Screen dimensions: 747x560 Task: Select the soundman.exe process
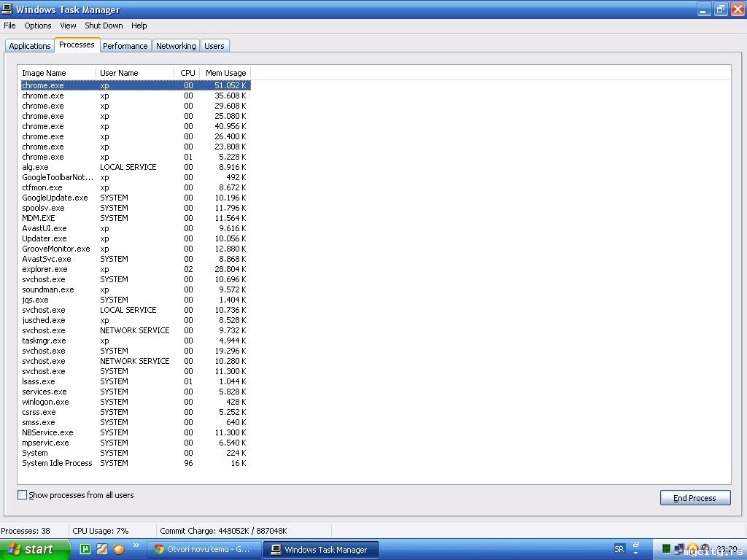tap(135, 289)
